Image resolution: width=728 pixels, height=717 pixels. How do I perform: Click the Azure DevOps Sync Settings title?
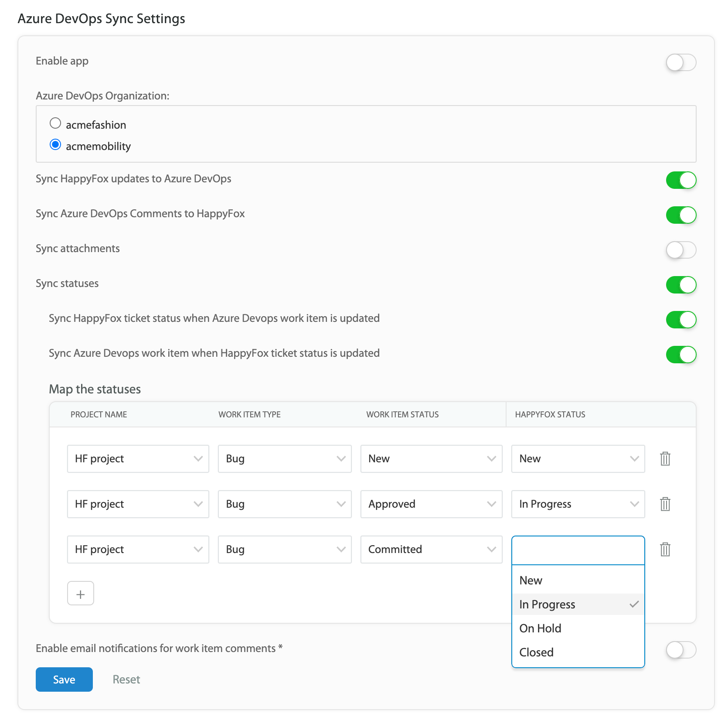click(101, 19)
